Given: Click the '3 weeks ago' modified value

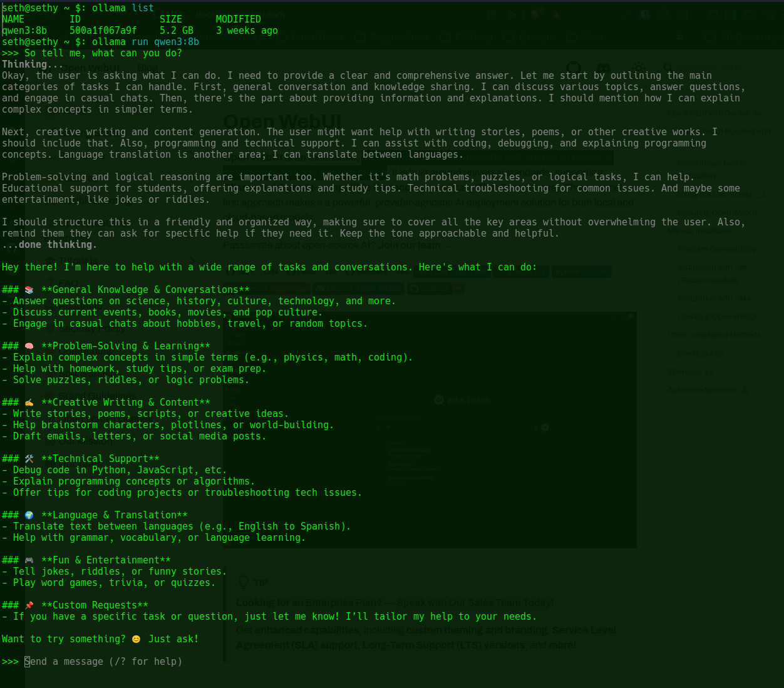Looking at the screenshot, I should point(247,31).
